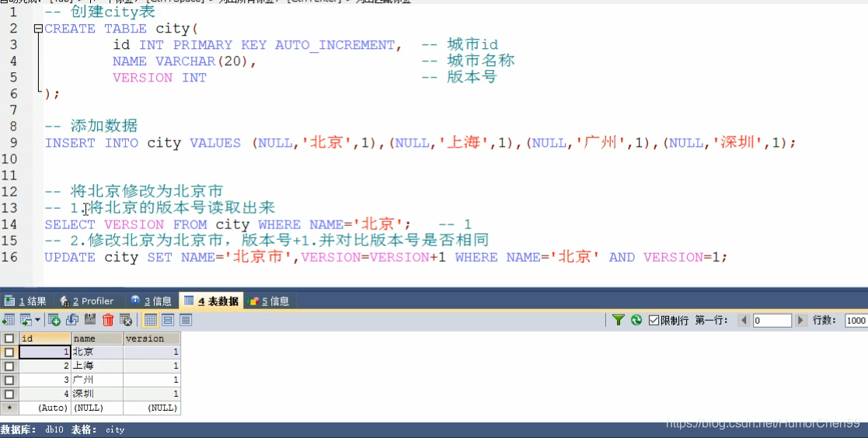The height and width of the screenshot is (438, 868).
Task: Check the row checkbox for 上海
Action: (x=9, y=366)
